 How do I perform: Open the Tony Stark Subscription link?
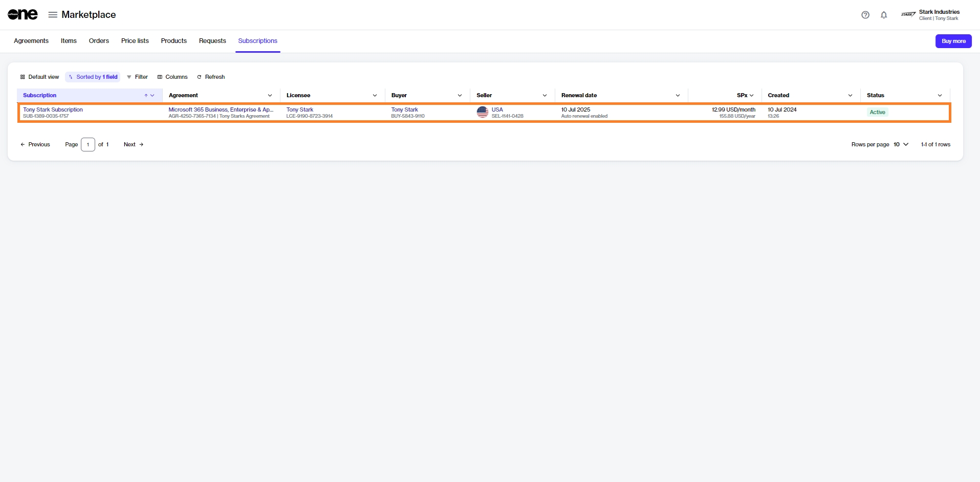(53, 109)
